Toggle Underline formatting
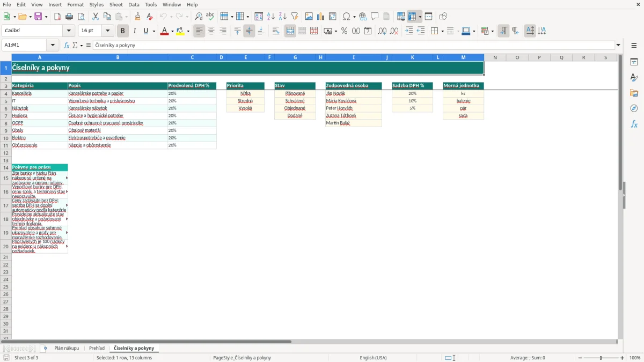This screenshot has height=362, width=644. [x=145, y=31]
